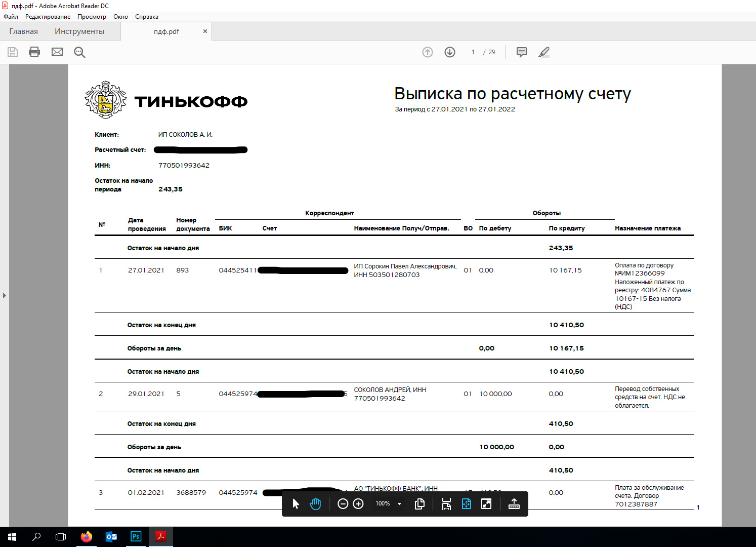756x547 pixels.
Task: Open the Окно menu
Action: [120, 17]
